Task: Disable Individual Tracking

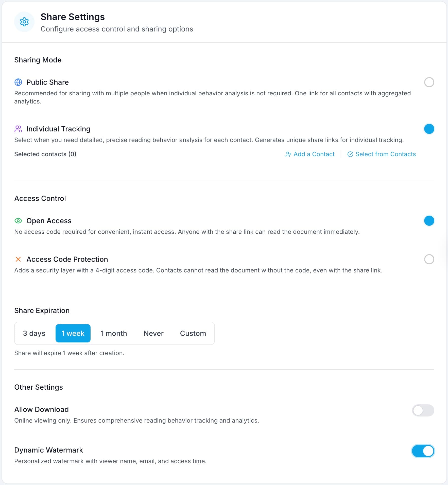Action: tap(429, 129)
